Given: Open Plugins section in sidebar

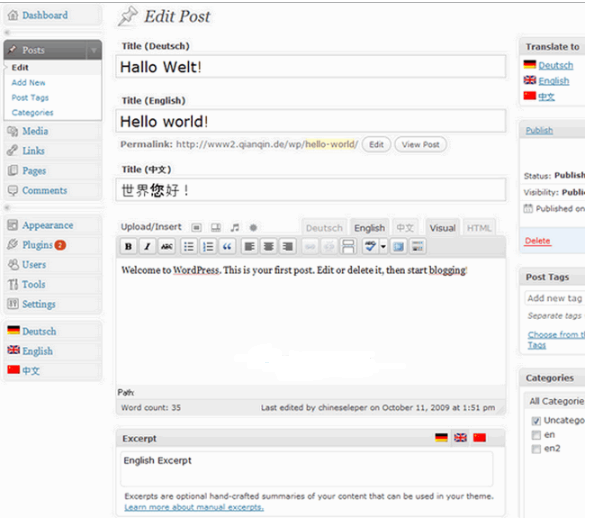Looking at the screenshot, I should [x=37, y=245].
